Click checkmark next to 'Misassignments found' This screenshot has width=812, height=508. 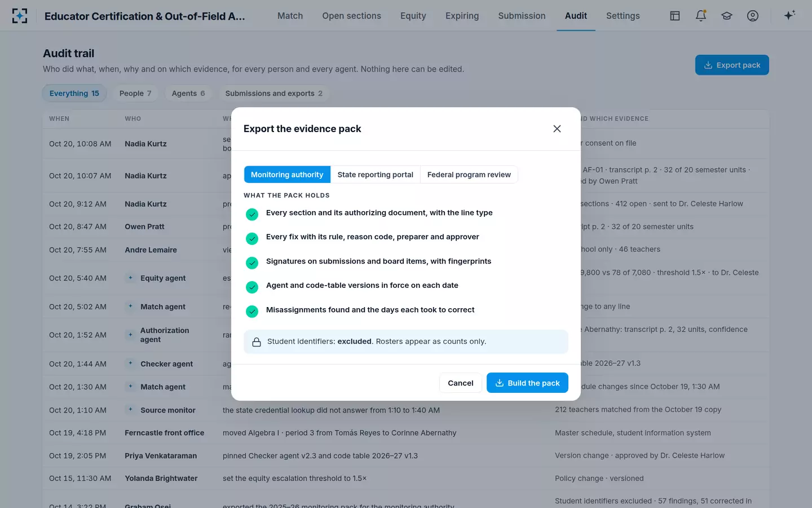(252, 311)
